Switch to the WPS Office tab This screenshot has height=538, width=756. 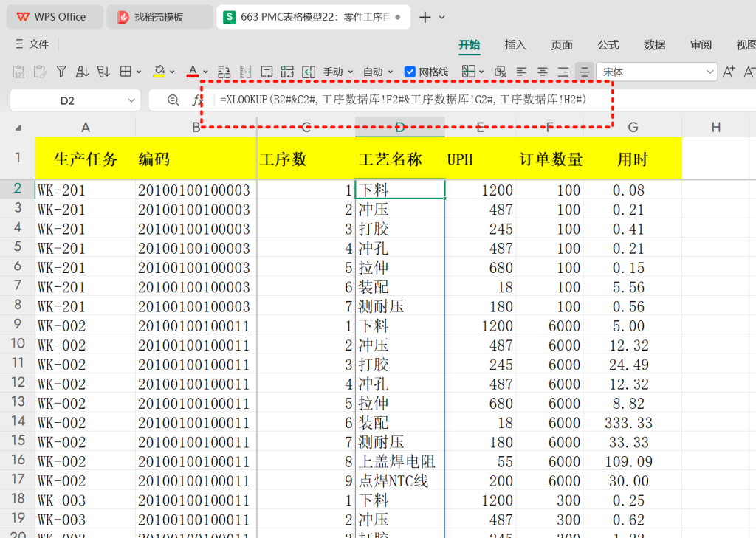(55, 17)
